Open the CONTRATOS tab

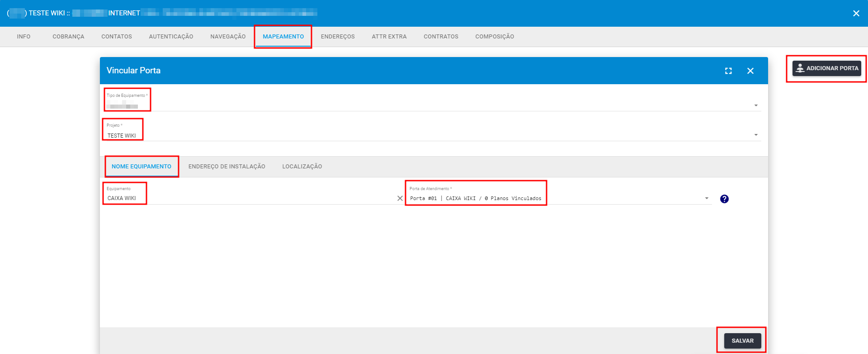point(441,37)
